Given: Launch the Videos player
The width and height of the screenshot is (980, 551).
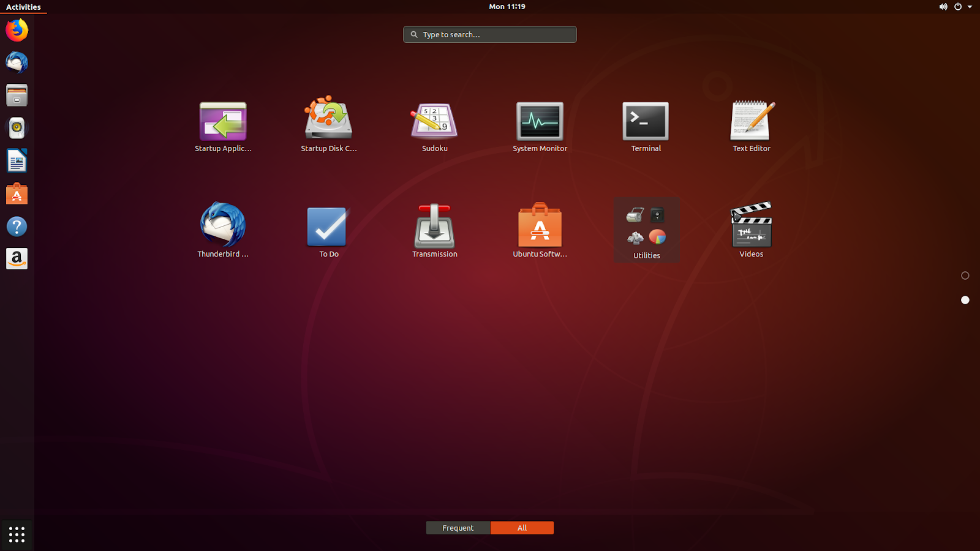Looking at the screenshot, I should pos(752,230).
